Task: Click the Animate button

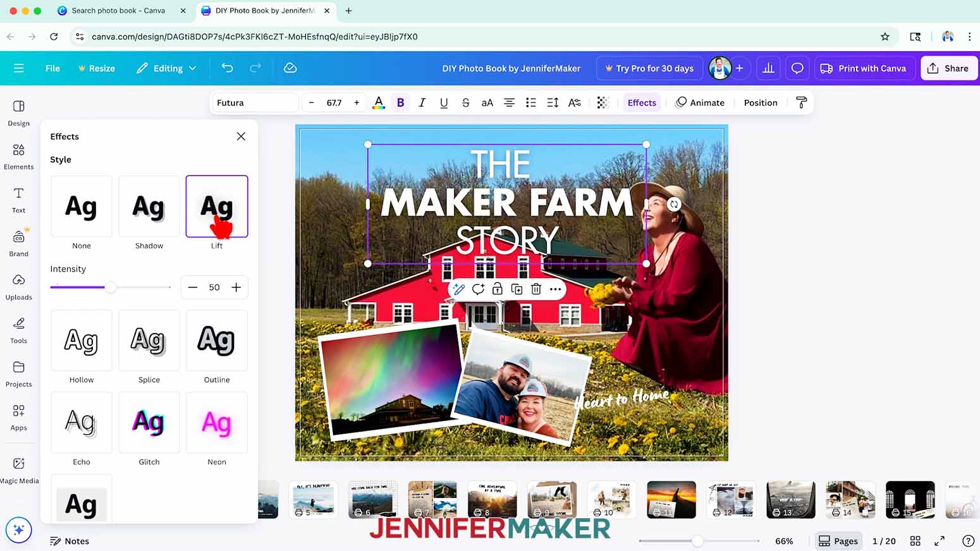Action: (x=701, y=103)
